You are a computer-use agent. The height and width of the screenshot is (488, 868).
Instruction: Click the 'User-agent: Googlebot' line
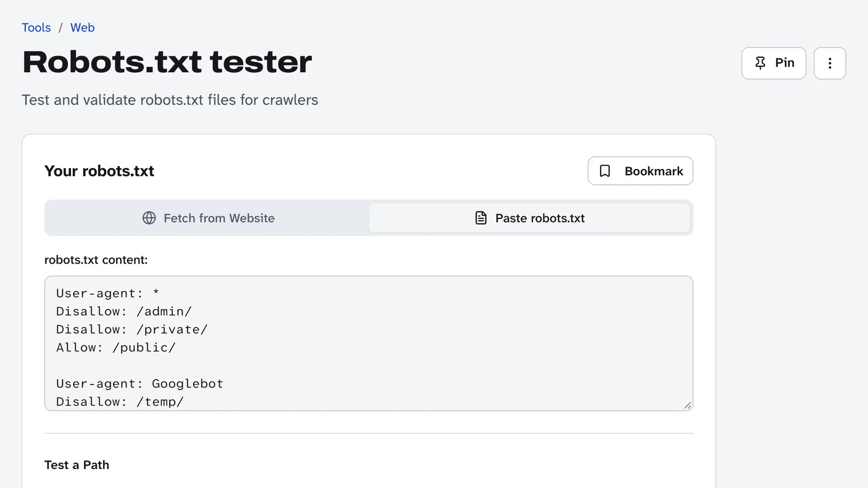click(140, 384)
